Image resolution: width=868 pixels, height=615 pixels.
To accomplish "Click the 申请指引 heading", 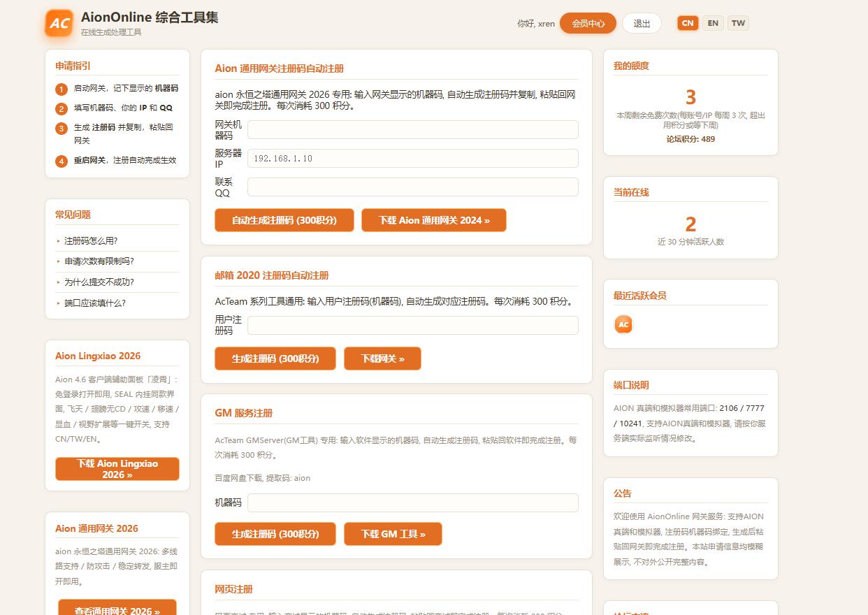I will [73, 66].
